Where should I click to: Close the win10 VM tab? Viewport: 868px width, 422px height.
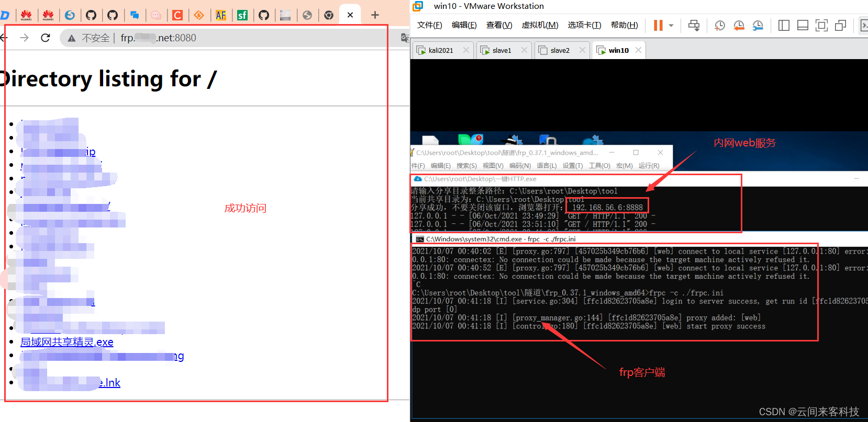click(x=638, y=50)
